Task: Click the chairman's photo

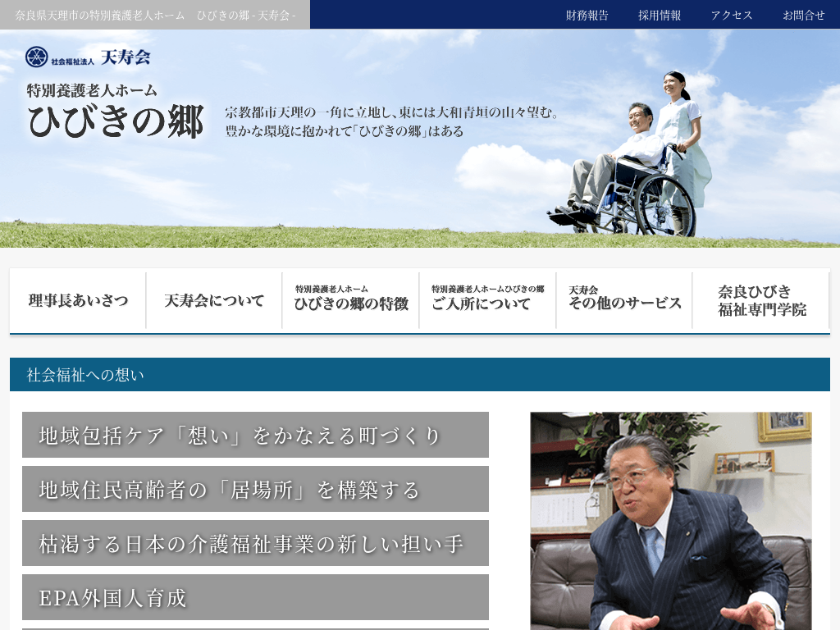Action: [671, 521]
